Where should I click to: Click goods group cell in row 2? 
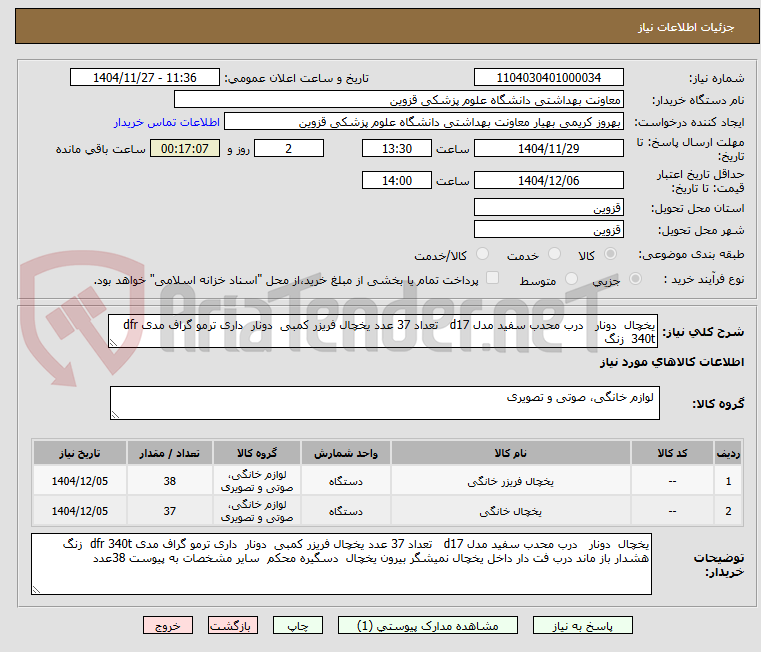(x=257, y=511)
